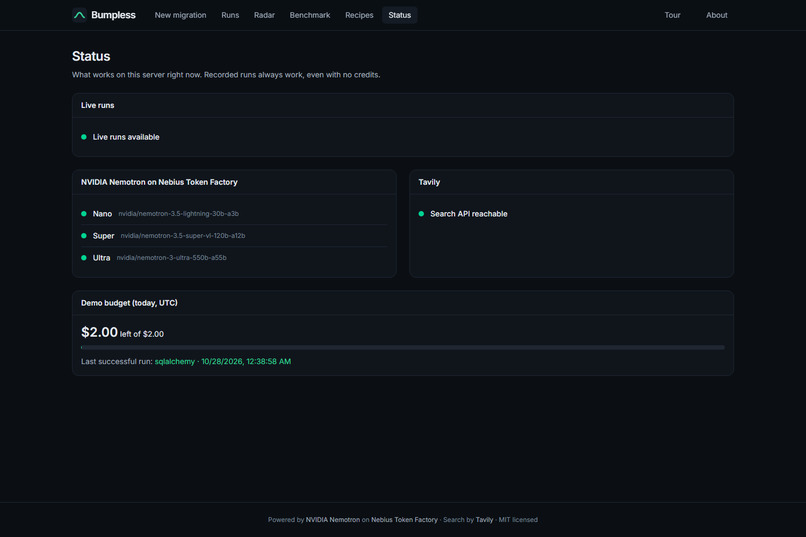Click the Live runs card header
This screenshot has width=806, height=537.
(x=402, y=105)
